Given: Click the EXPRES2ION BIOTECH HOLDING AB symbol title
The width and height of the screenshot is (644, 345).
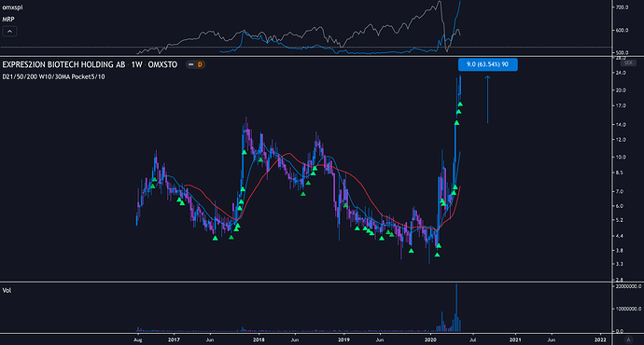Looking at the screenshot, I should (63, 64).
